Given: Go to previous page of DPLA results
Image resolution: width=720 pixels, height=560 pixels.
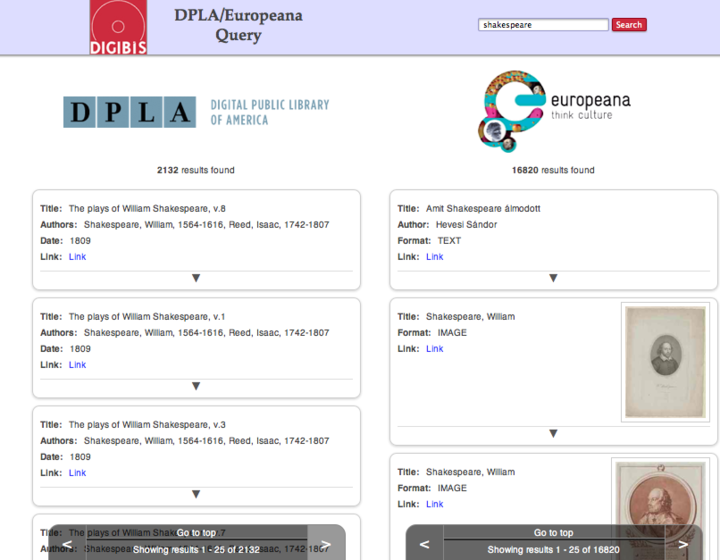Looking at the screenshot, I should 67,545.
